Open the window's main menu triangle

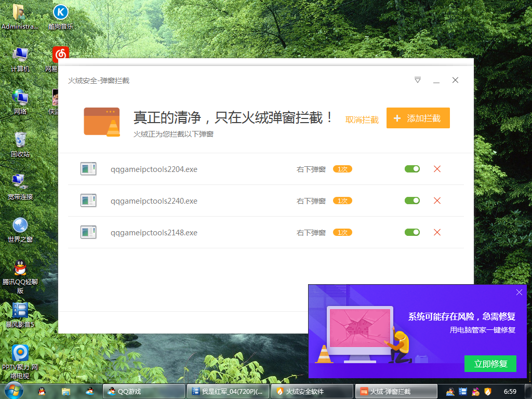417,80
